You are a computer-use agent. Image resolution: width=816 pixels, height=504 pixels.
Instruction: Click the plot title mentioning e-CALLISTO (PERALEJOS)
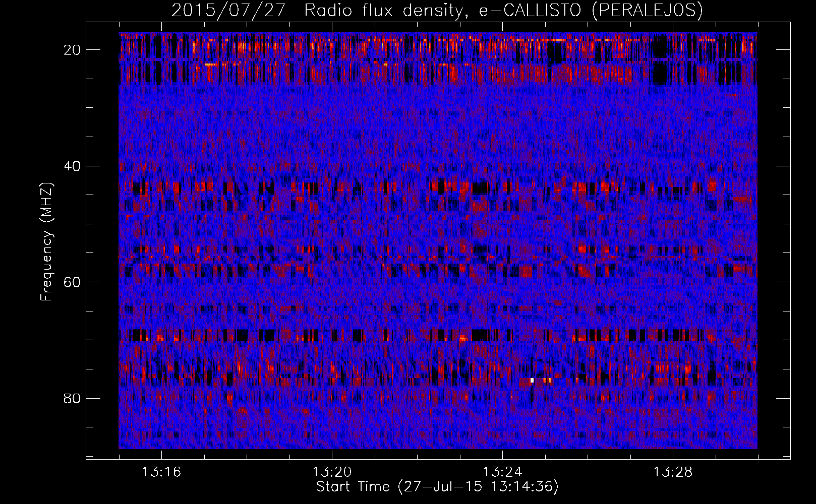tap(437, 11)
